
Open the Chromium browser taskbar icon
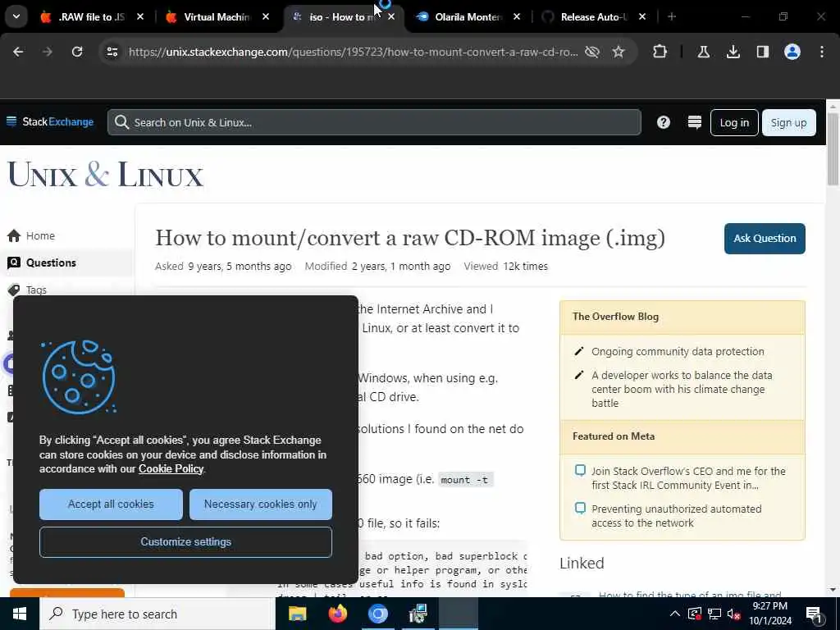[x=377, y=614]
